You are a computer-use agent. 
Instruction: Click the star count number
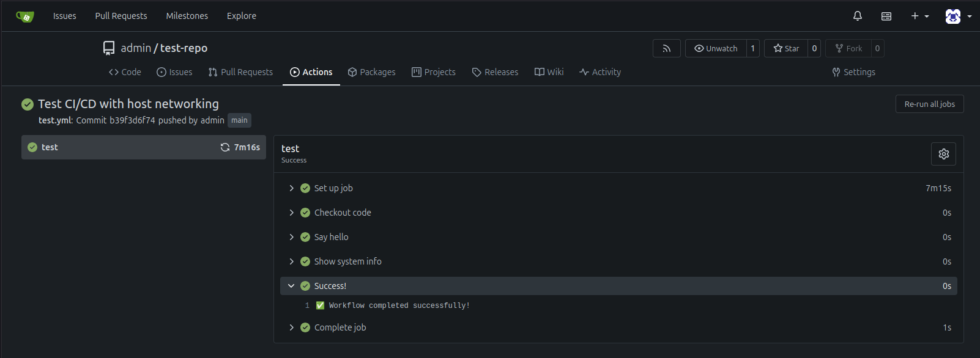tap(814, 48)
